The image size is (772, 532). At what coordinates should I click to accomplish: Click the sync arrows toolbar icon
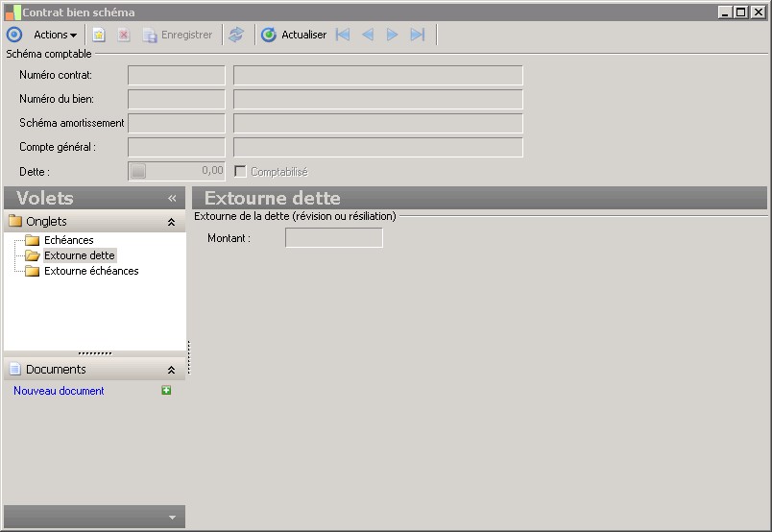236,35
